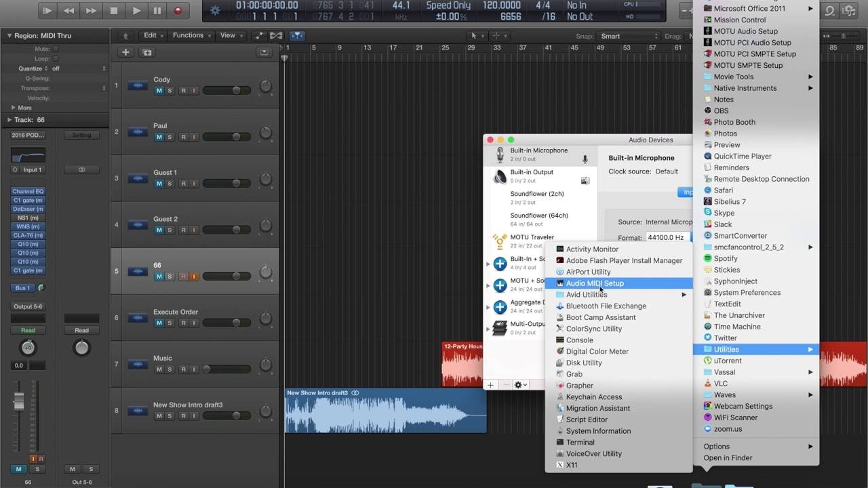Click the Go to Beginning transport button

[x=47, y=10]
